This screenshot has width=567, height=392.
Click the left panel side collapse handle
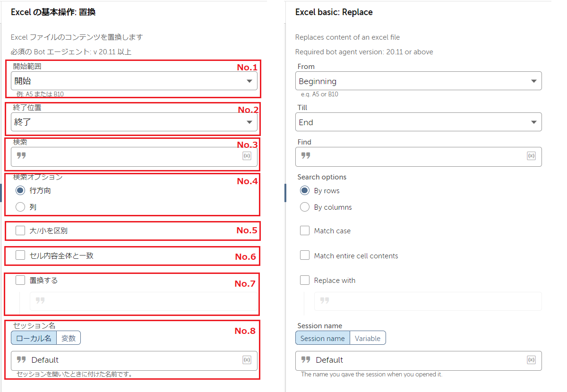1,193
